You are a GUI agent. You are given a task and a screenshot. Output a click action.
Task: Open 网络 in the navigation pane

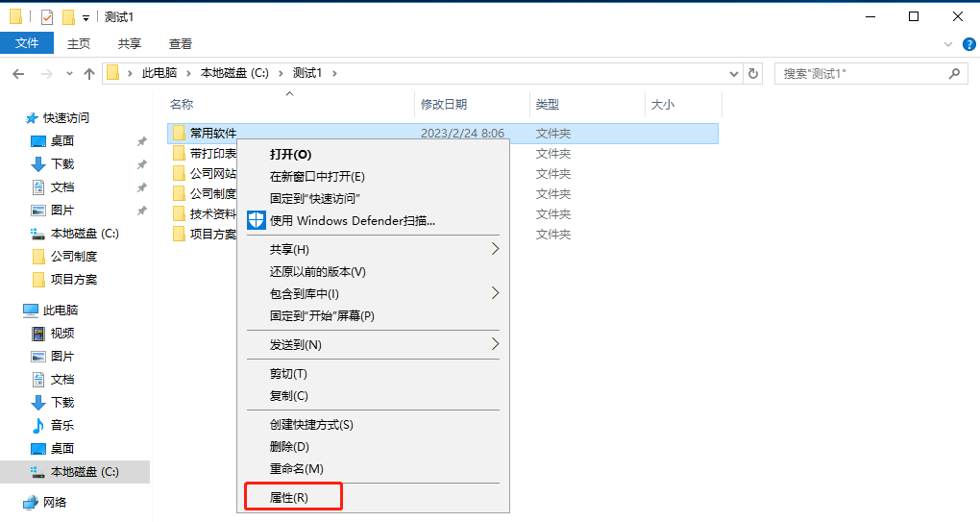click(x=55, y=502)
